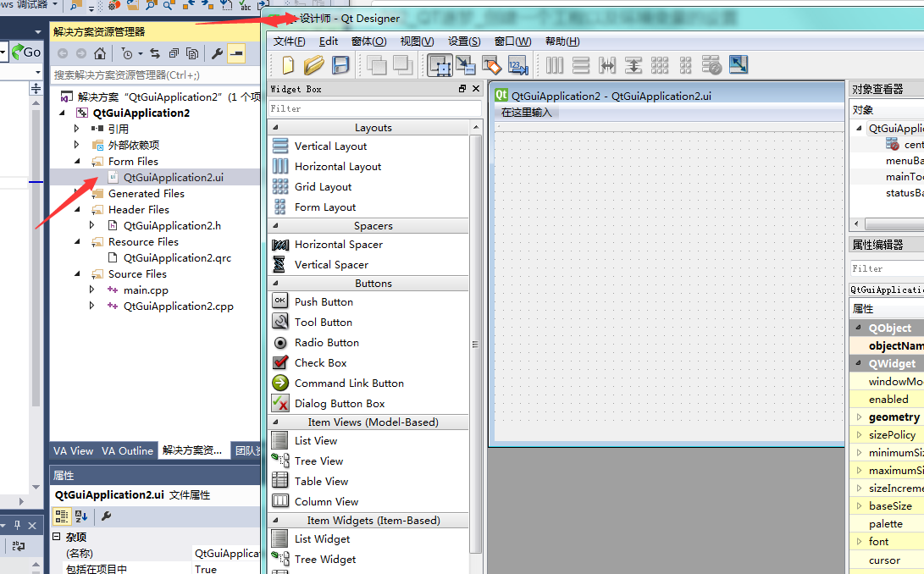924x574 pixels.
Task: Click the property pages wrench icon in properties panel
Action: [106, 516]
